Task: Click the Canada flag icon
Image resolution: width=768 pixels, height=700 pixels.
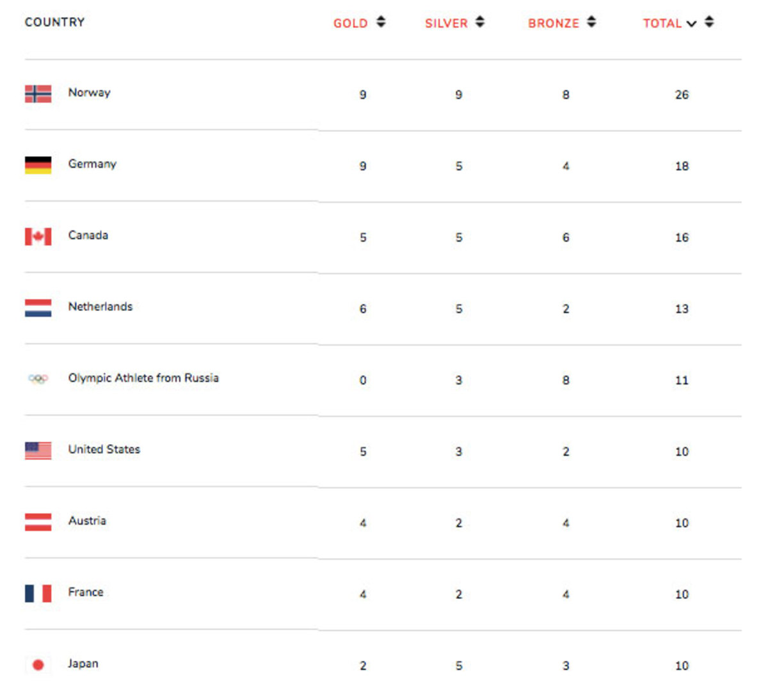Action: pyautogui.click(x=36, y=235)
